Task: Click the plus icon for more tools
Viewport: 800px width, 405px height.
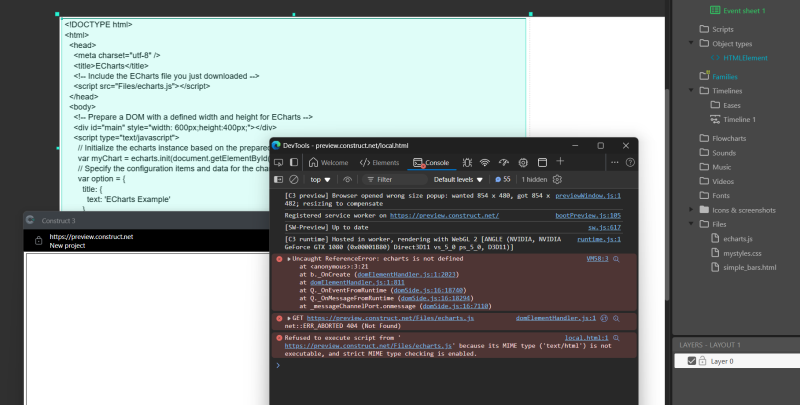Action: [560, 161]
